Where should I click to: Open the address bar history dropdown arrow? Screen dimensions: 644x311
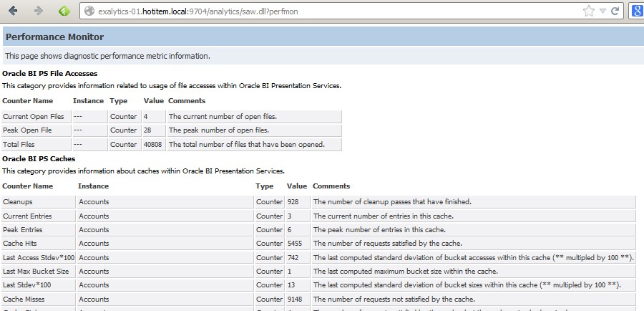(603, 11)
